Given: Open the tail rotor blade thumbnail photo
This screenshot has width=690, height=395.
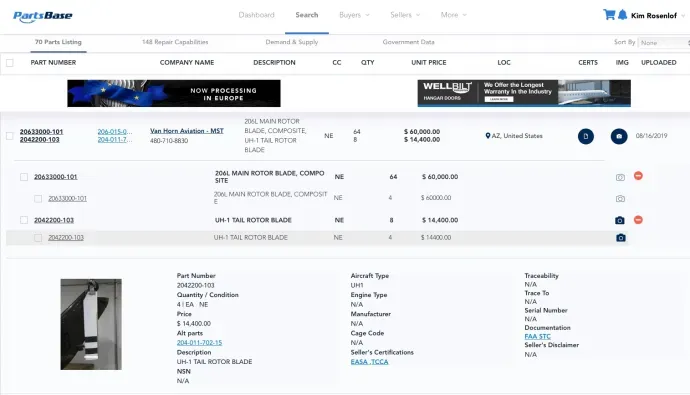Looking at the screenshot, I should pos(91,324).
